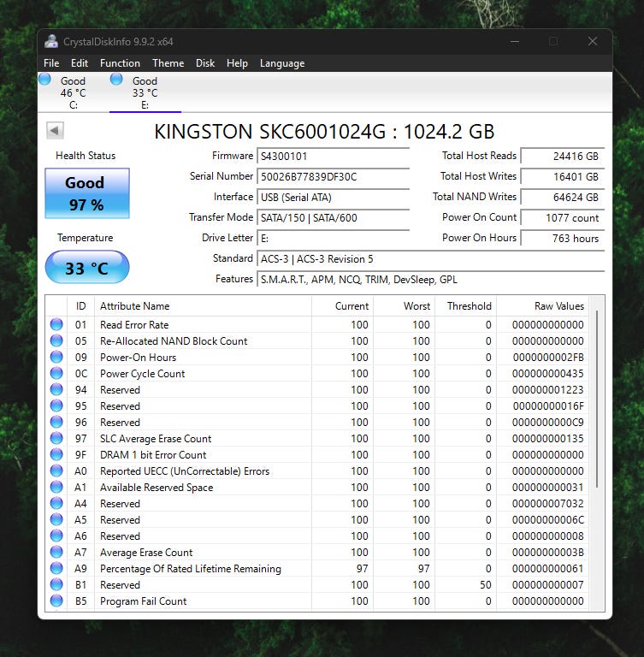Select the Read Error Rate attribute name
Image resolution: width=644 pixels, height=657 pixels.
click(134, 325)
